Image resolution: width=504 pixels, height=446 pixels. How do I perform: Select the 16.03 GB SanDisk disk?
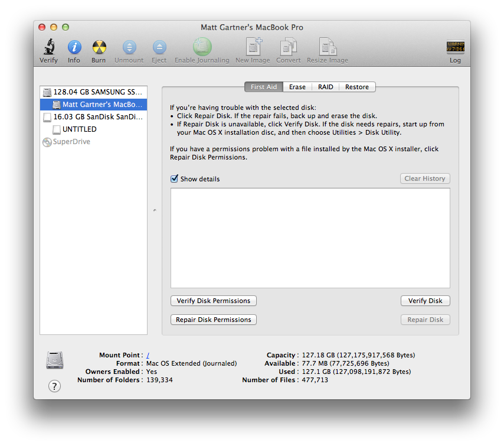pos(93,117)
